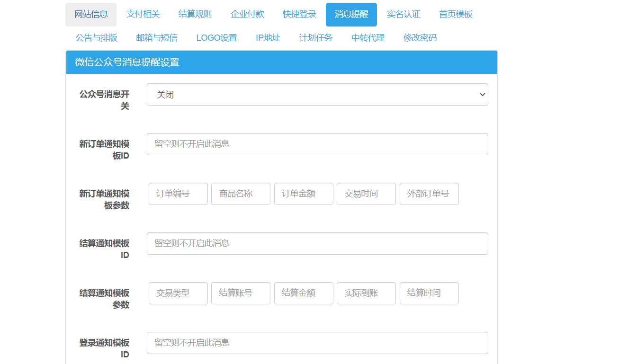Open the 公众号消息开关 dropdown

[317, 94]
